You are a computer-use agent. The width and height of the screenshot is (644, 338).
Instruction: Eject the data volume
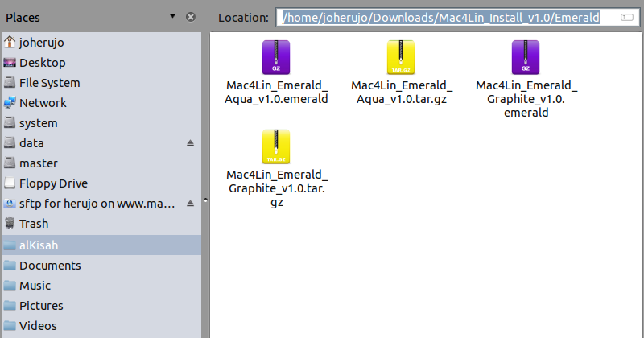190,143
